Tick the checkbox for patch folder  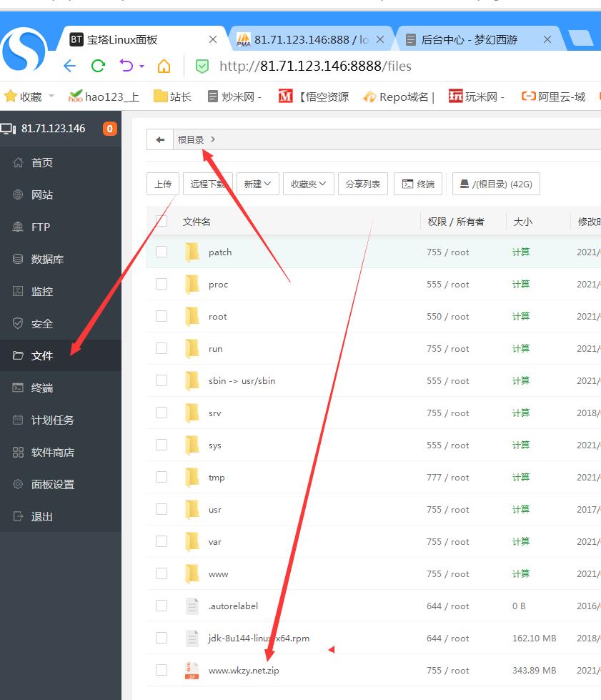point(162,252)
